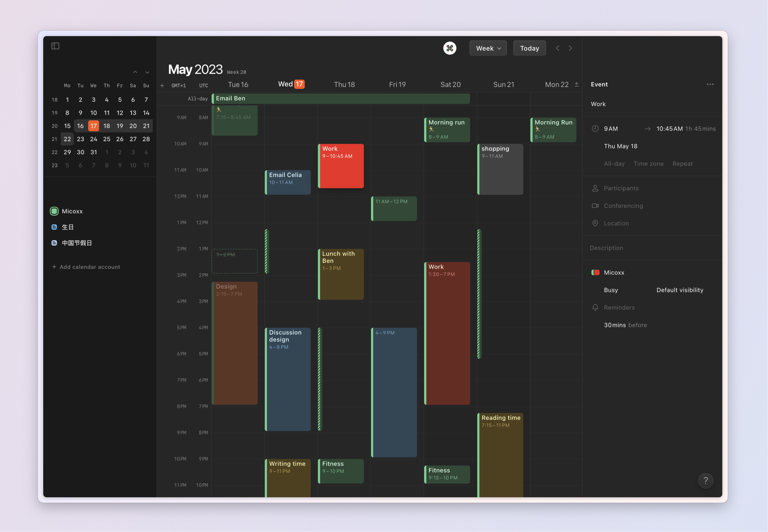
Task: Toggle the 生日 calendar visibility
Action: coord(54,227)
